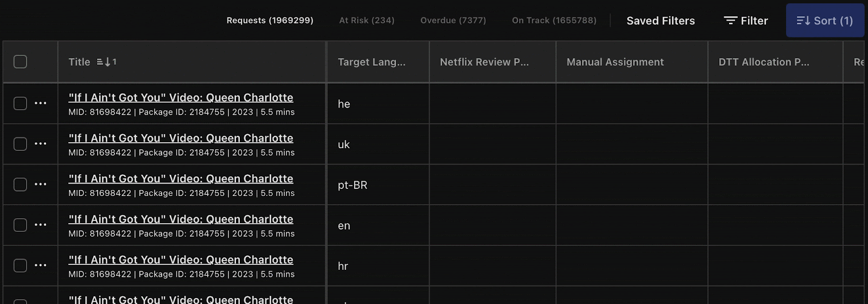Open three-dot menu for 'hr' row
Viewport: 868px width, 304px height.
pyautogui.click(x=41, y=265)
